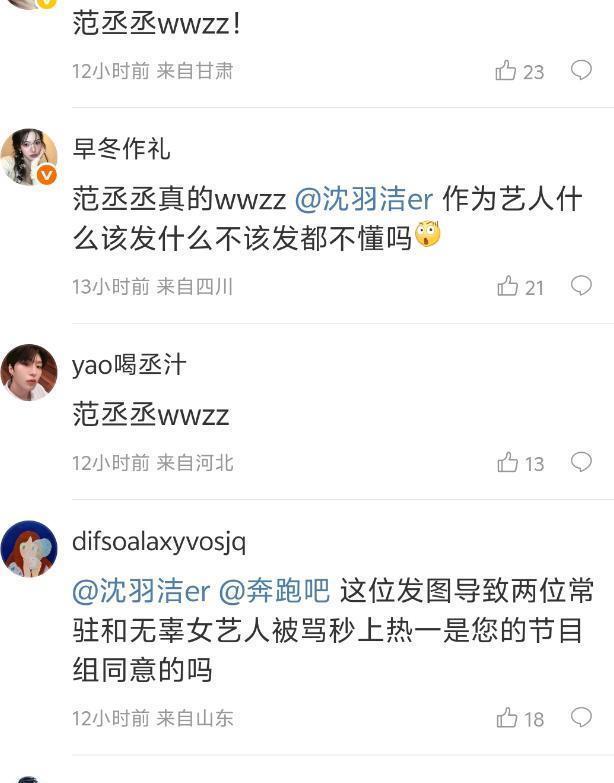View difsoalaxyvosjq's avatar picture
Viewport: 614px width, 783px height.
click(29, 549)
